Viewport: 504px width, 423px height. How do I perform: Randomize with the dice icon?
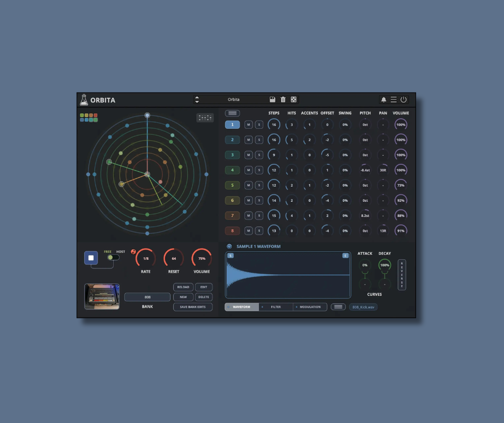coord(293,99)
